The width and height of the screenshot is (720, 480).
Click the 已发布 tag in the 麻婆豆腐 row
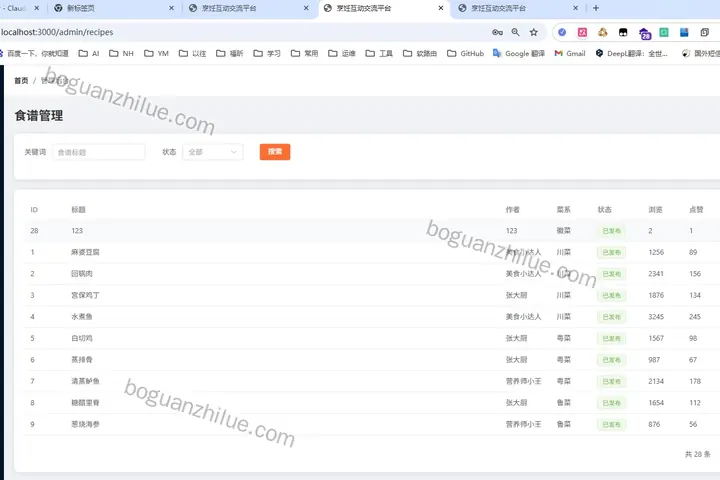[611, 252]
